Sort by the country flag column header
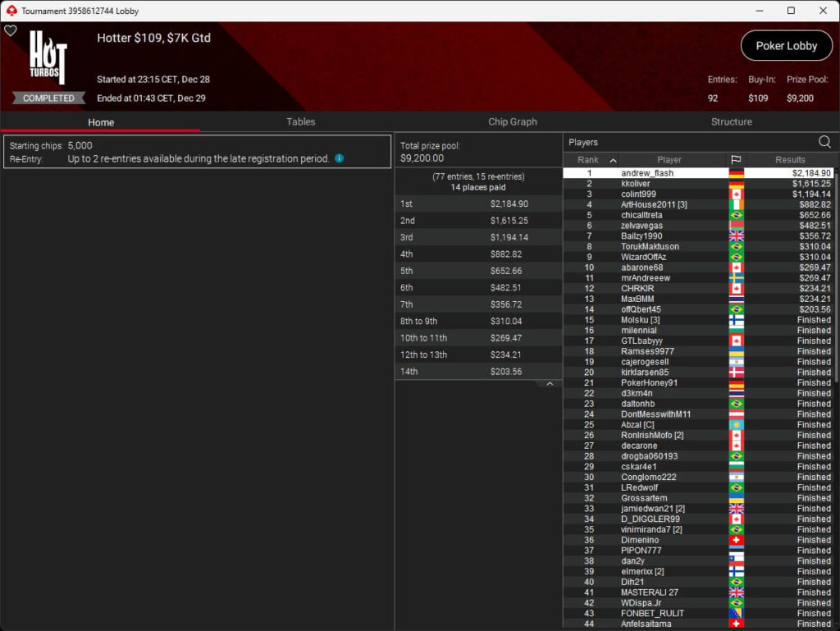Viewport: 840px width, 631px height. [736, 160]
